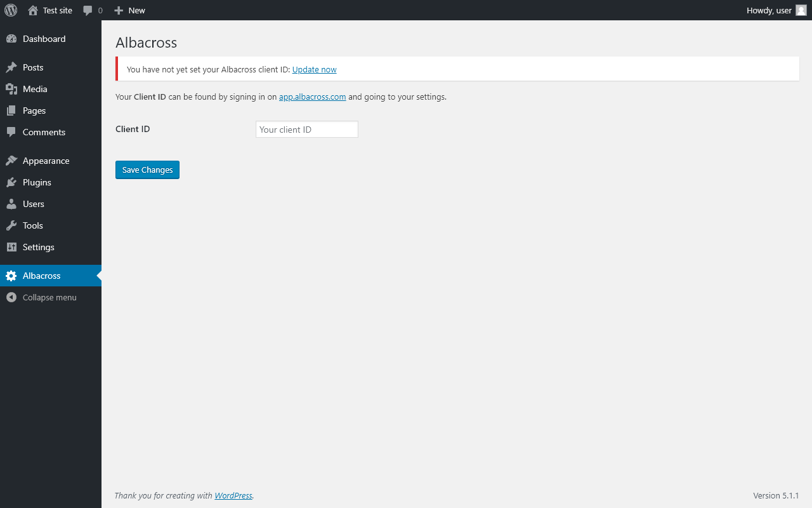Click the Version 5.1.1 footer text
812x508 pixels.
coord(776,495)
